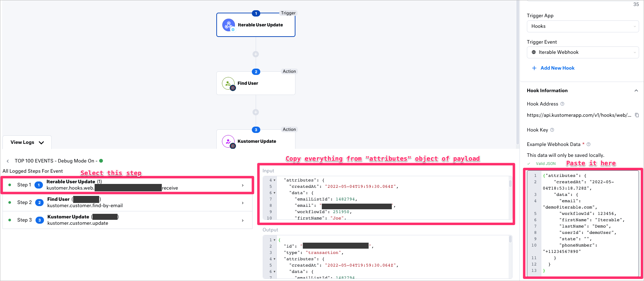Click All Logged Steps For Event heading
The height and width of the screenshot is (281, 644).
[x=33, y=171]
